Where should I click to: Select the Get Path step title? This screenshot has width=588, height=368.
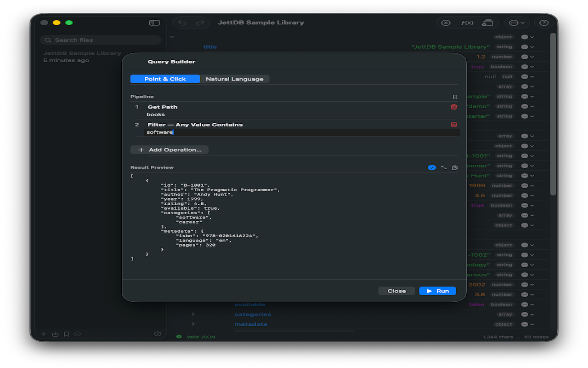point(163,107)
